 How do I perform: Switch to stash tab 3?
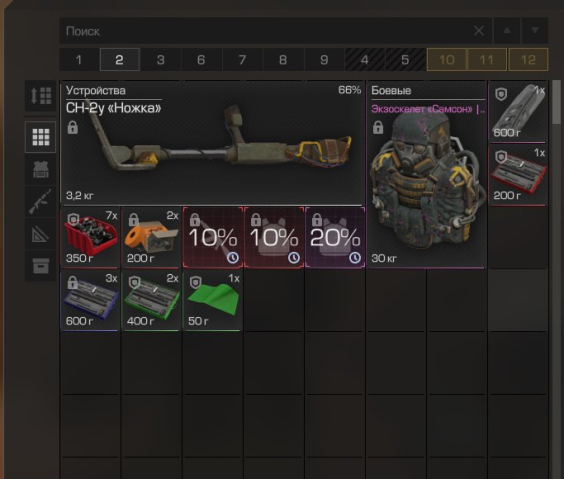click(160, 60)
